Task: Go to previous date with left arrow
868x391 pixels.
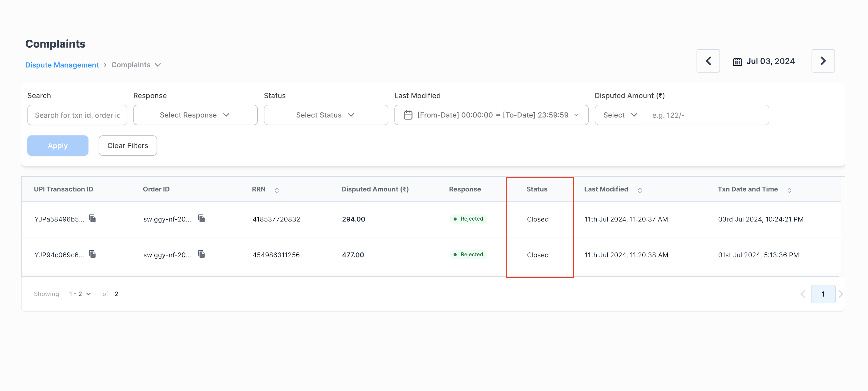Action: coord(708,61)
